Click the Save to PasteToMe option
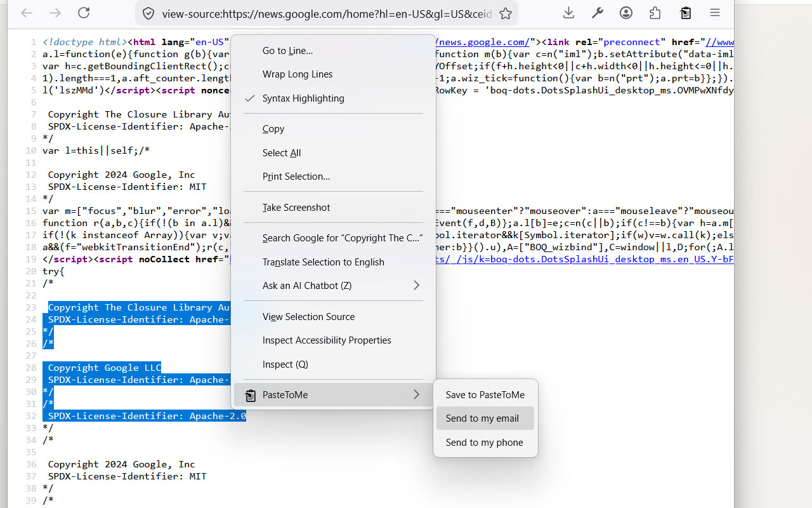Screen dimensions: 812x508 [485, 394]
